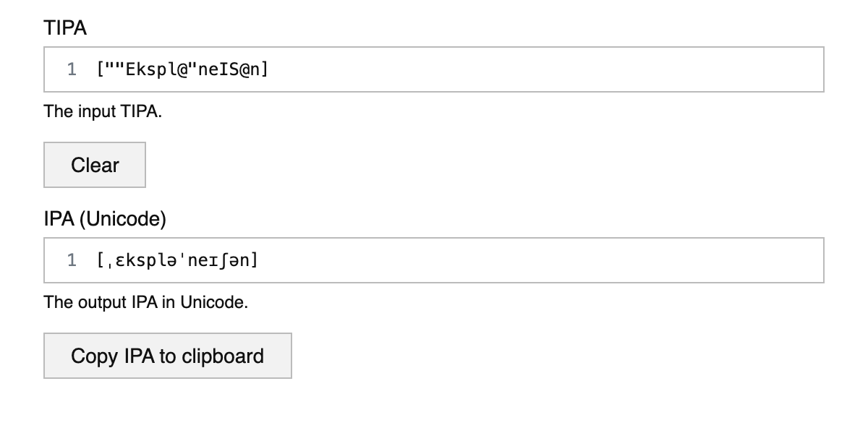Click inside the TIPA input field

pos(434,69)
